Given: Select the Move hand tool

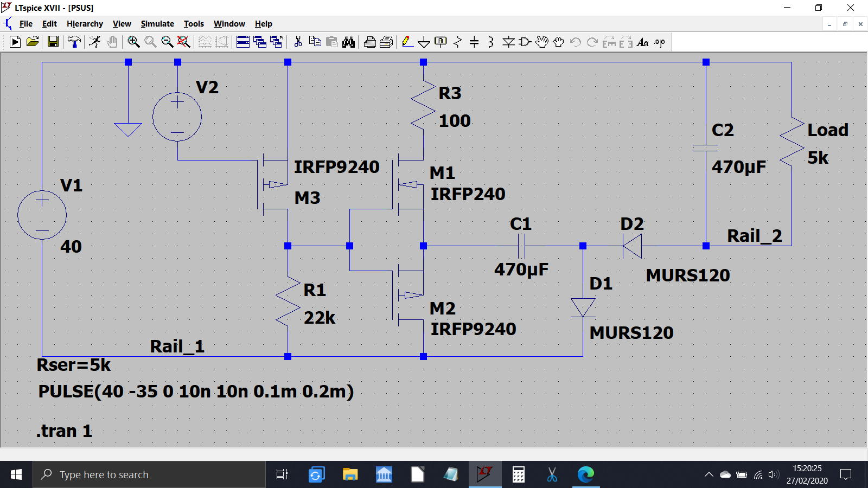Looking at the screenshot, I should click(542, 42).
